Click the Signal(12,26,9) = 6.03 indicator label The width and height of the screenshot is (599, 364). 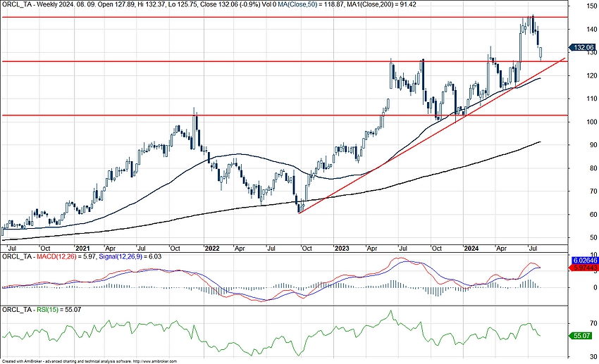130,257
